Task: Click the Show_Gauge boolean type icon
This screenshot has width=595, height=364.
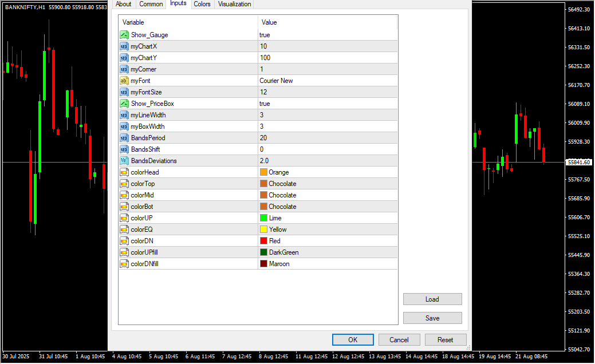Action: click(124, 35)
